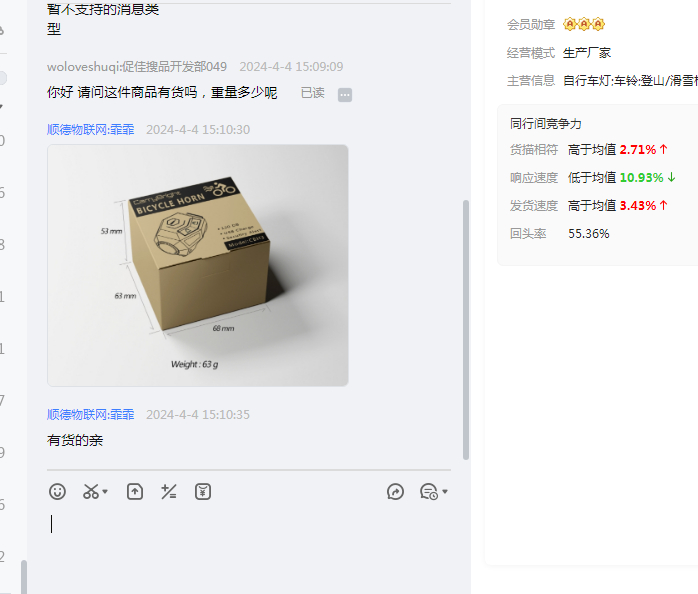Open the bicycle horn box image
The image size is (698, 594).
point(198,265)
